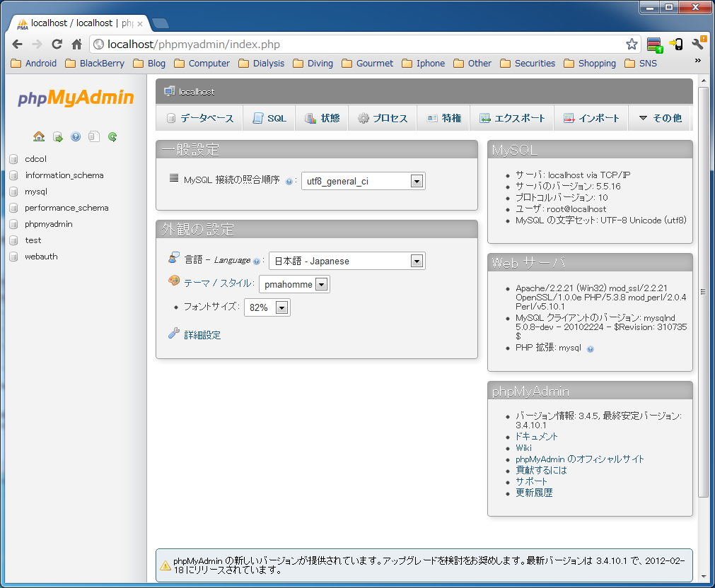Open the プロセス tab
715x588 pixels.
tap(382, 118)
